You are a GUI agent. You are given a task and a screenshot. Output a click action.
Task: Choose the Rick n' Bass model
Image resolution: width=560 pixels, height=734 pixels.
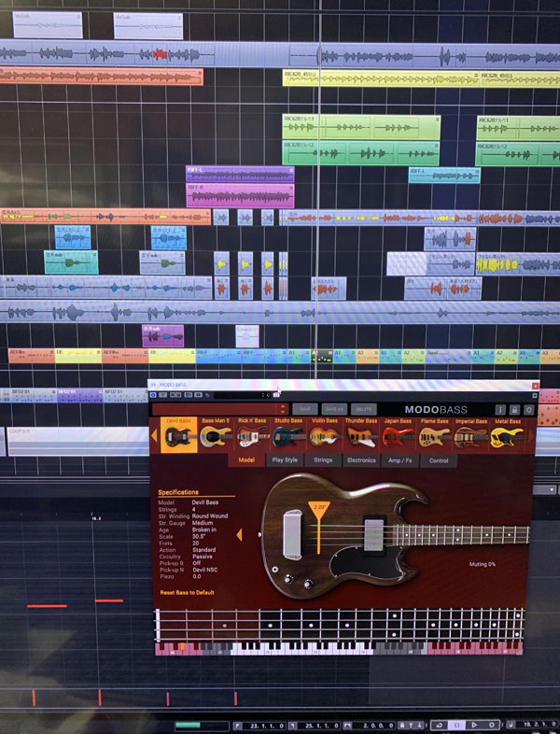point(252,434)
